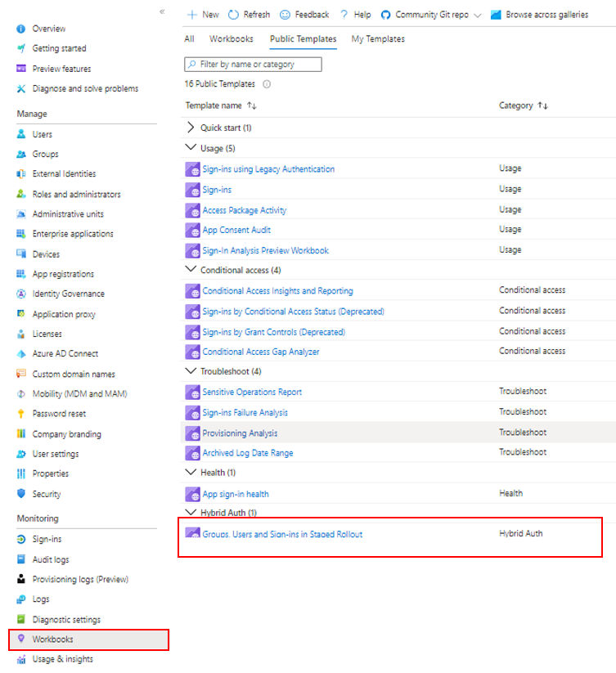Screen dimensions: 616x673
Task: Switch to the My Templates tab
Action: click(x=378, y=38)
